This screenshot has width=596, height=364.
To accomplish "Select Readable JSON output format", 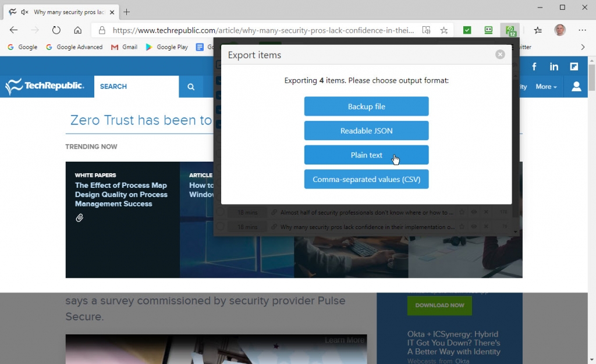I will pyautogui.click(x=366, y=131).
